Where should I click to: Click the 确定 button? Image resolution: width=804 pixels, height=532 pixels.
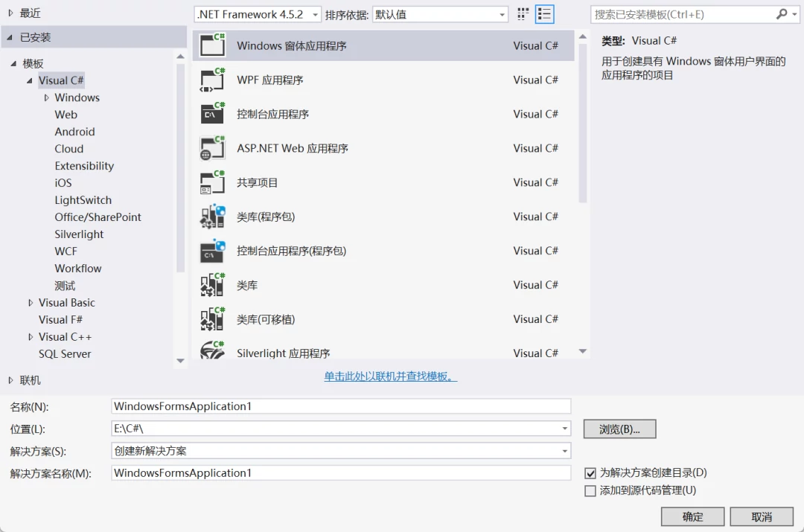[693, 516]
